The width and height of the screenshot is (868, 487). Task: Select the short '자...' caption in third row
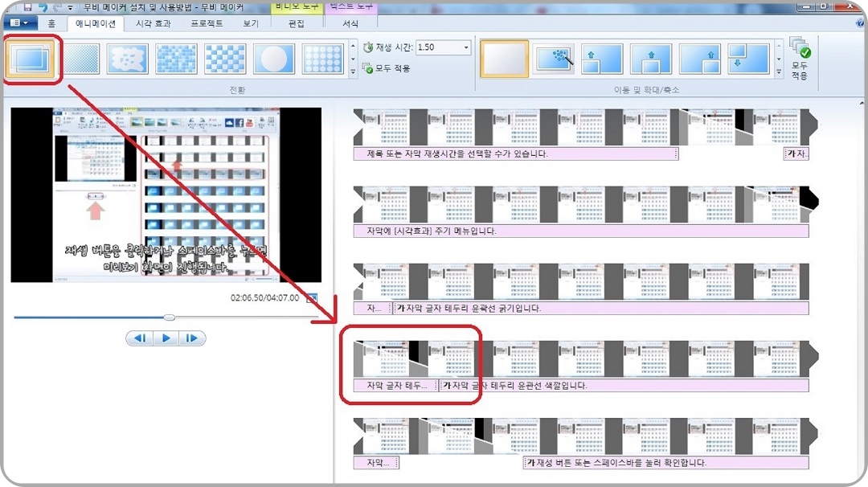click(x=373, y=308)
